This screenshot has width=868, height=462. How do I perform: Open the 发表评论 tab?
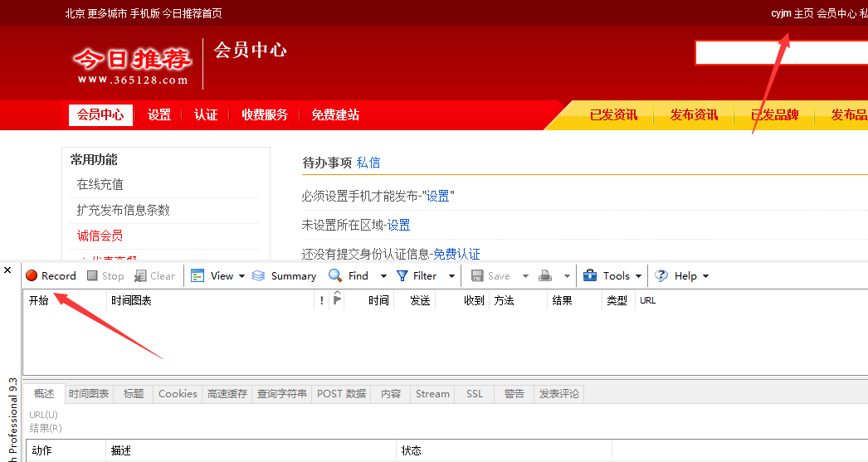point(559,393)
